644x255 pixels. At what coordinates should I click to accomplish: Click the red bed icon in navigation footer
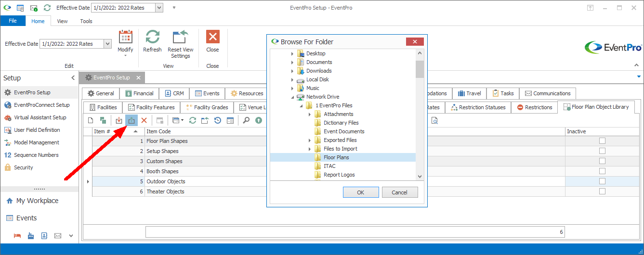(x=17, y=236)
